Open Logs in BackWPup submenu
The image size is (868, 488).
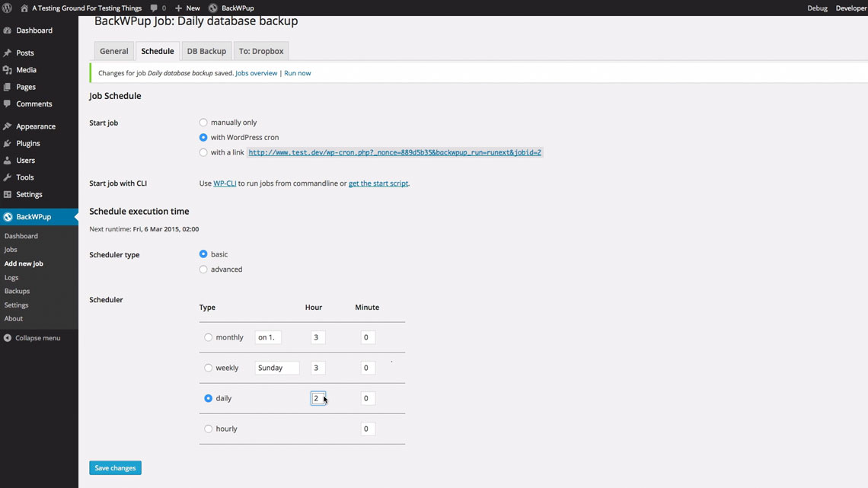tap(11, 278)
